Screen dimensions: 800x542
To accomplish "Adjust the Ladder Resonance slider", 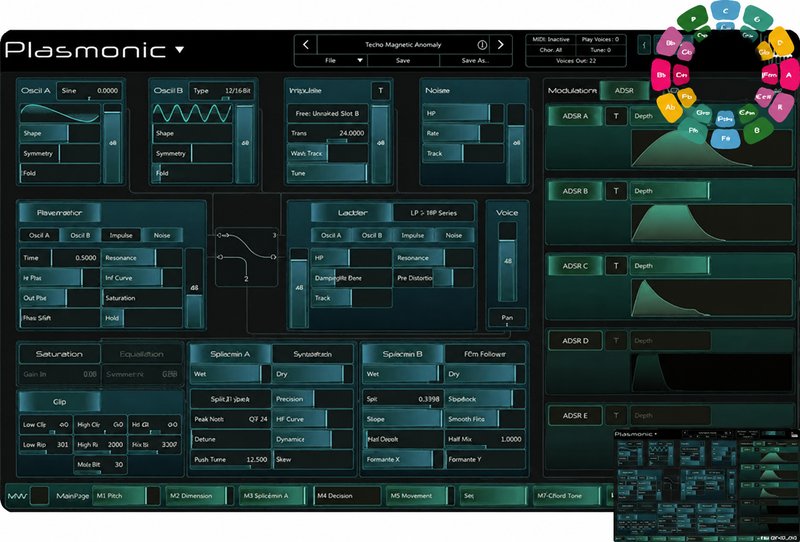I will 434,258.
